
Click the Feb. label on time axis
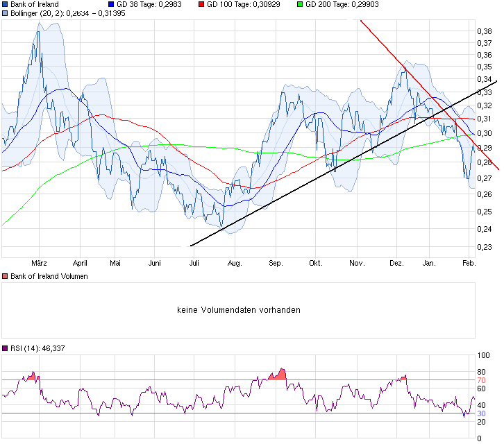pos(469,264)
